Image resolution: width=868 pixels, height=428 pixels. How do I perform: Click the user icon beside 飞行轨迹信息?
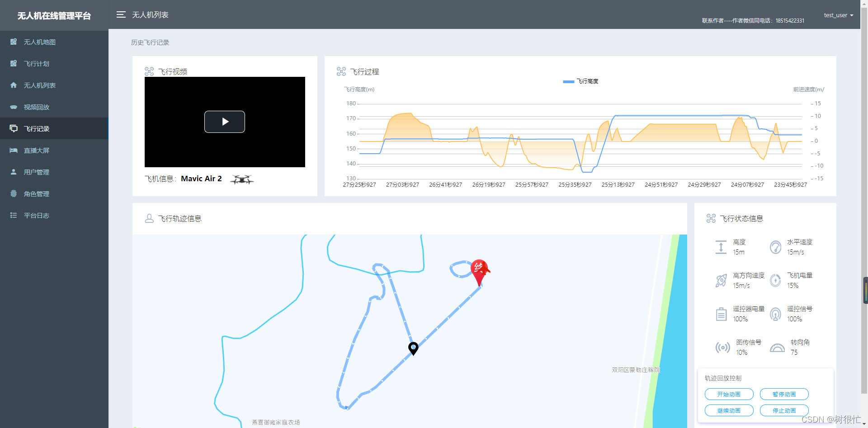149,218
